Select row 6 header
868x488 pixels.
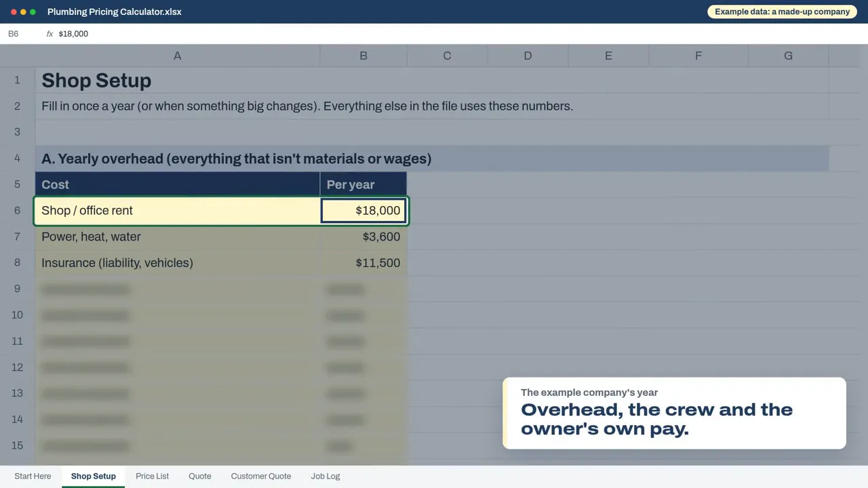pyautogui.click(x=18, y=211)
